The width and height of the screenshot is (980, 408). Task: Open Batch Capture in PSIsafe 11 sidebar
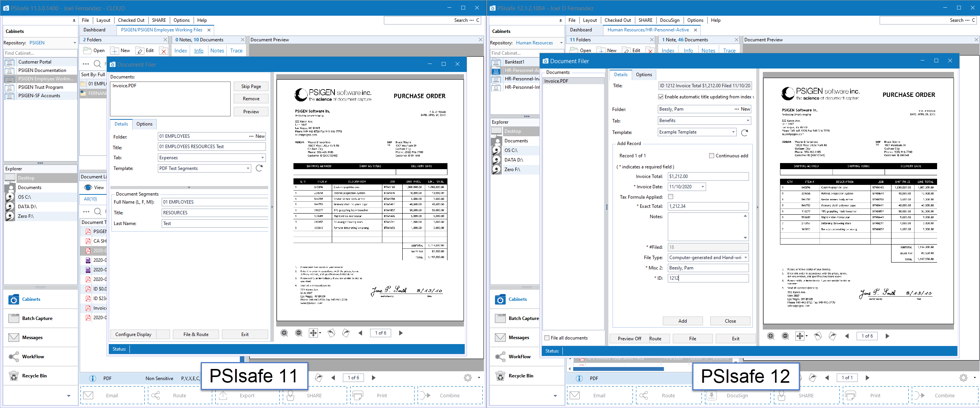(37, 318)
